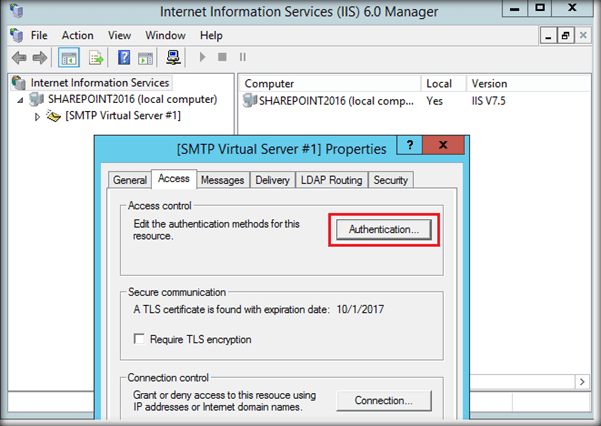The height and width of the screenshot is (426, 601).
Task: Open the Help toolbar icon
Action: 125,57
